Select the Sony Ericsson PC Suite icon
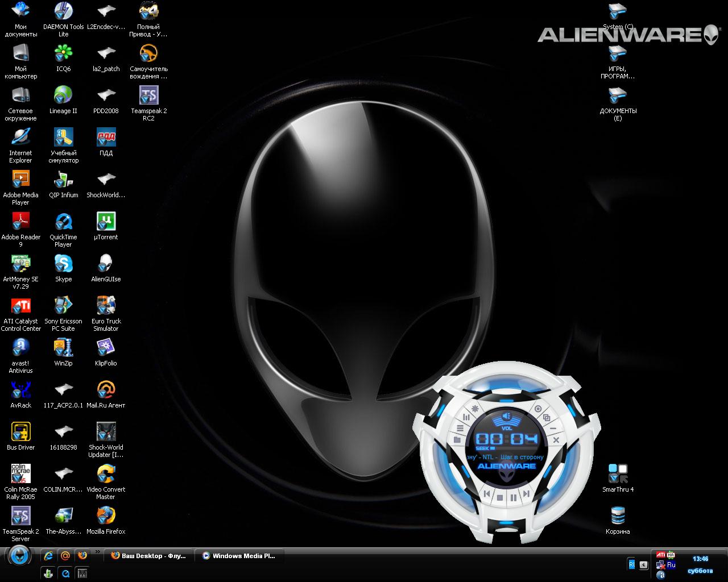 coord(64,314)
